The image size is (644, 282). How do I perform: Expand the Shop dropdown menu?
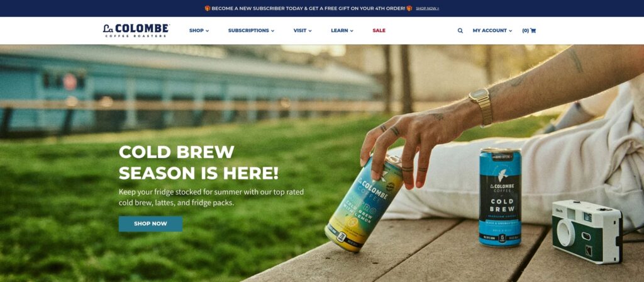199,30
